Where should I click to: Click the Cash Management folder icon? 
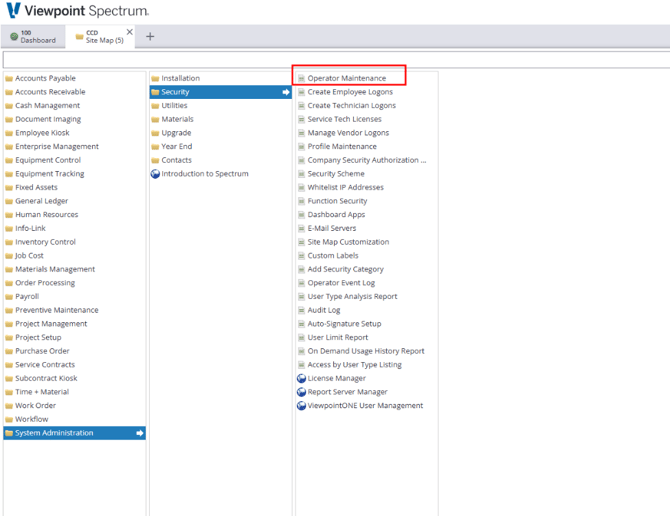tap(9, 106)
